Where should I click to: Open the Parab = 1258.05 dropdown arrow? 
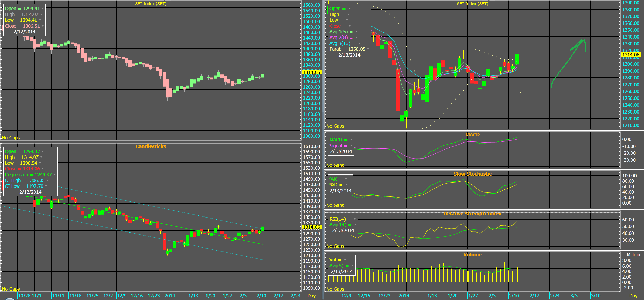[x=368, y=49]
